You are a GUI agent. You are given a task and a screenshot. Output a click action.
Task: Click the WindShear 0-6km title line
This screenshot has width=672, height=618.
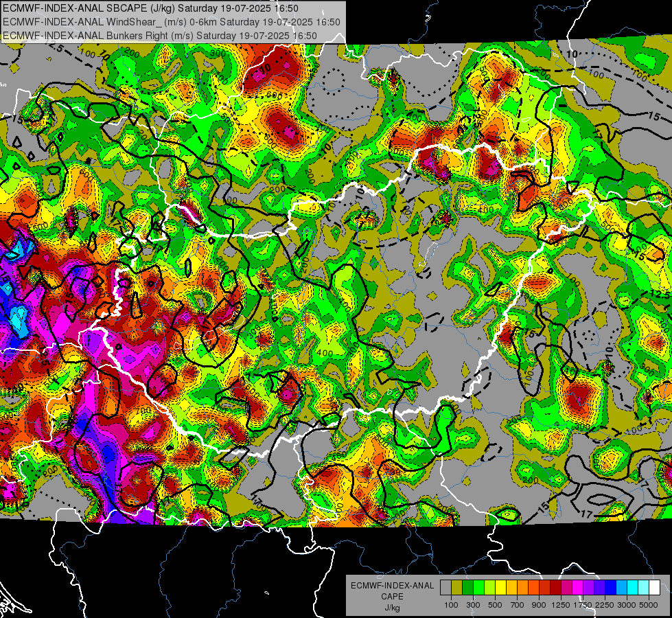click(x=172, y=22)
